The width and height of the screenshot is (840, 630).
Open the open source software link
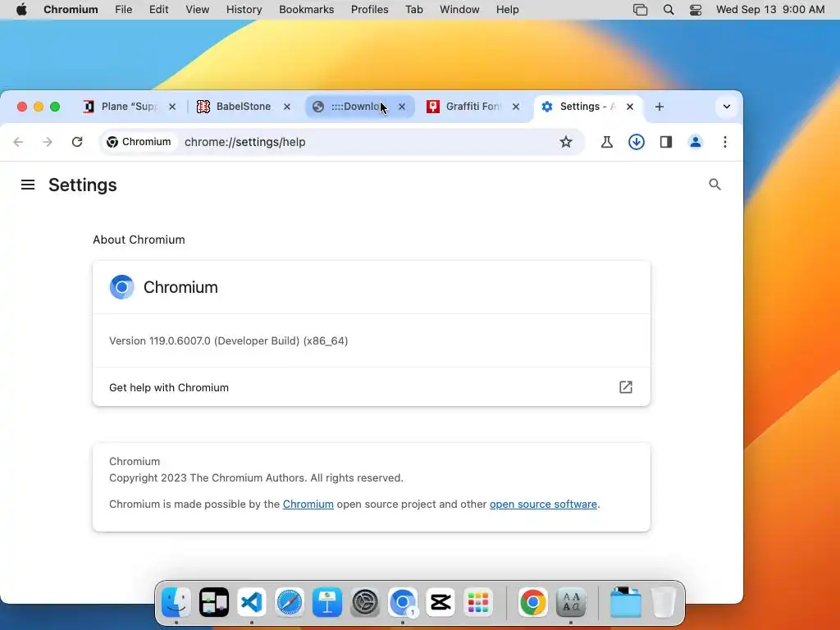[x=543, y=504]
